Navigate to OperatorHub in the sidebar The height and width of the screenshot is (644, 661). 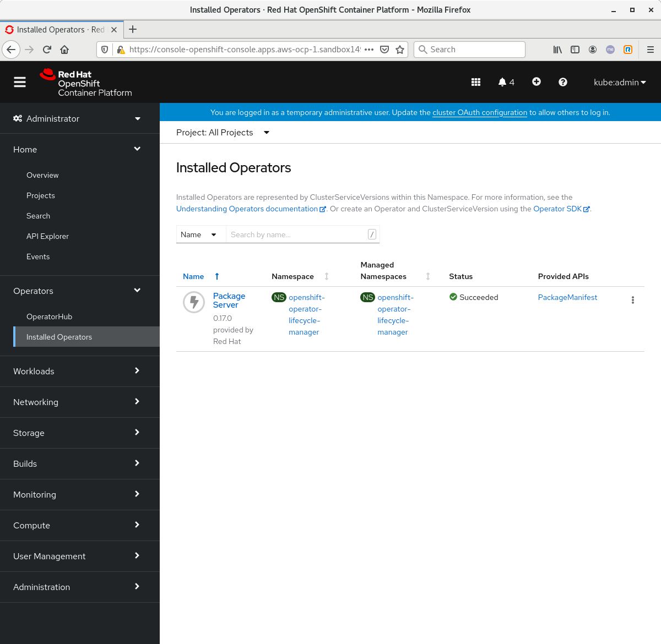48,316
